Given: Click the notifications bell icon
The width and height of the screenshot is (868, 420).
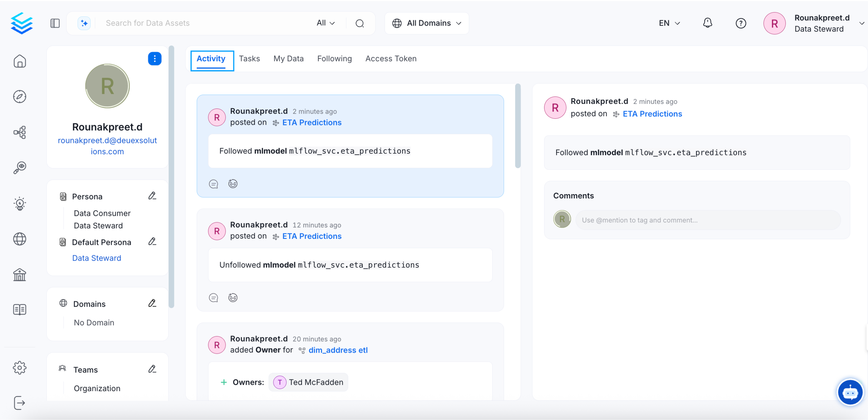Looking at the screenshot, I should point(707,23).
